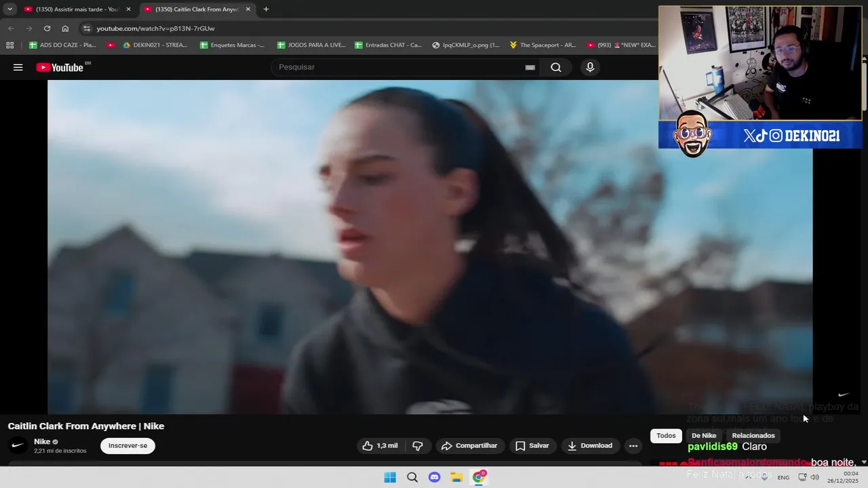Close the Assistir mais tarde tab
This screenshot has height=488, width=868.
click(x=128, y=9)
